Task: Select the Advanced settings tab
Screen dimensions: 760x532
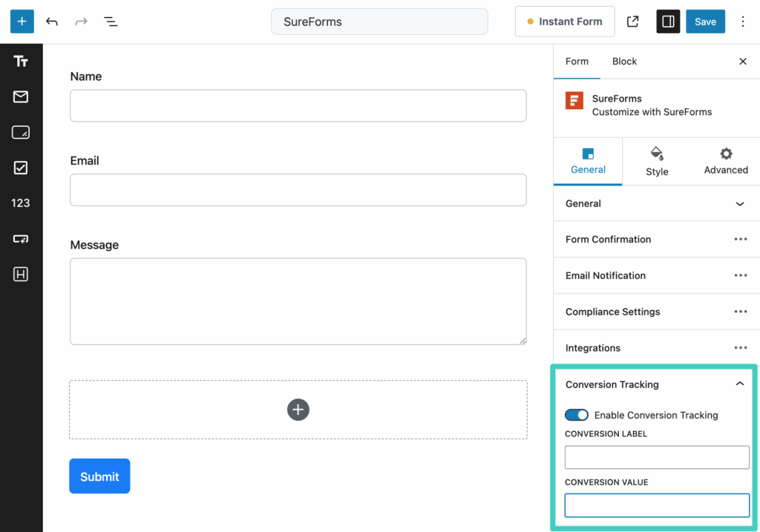Action: [726, 161]
